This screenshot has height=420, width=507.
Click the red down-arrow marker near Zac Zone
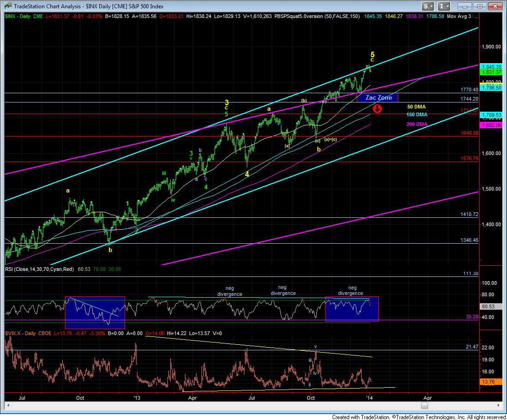[377, 109]
